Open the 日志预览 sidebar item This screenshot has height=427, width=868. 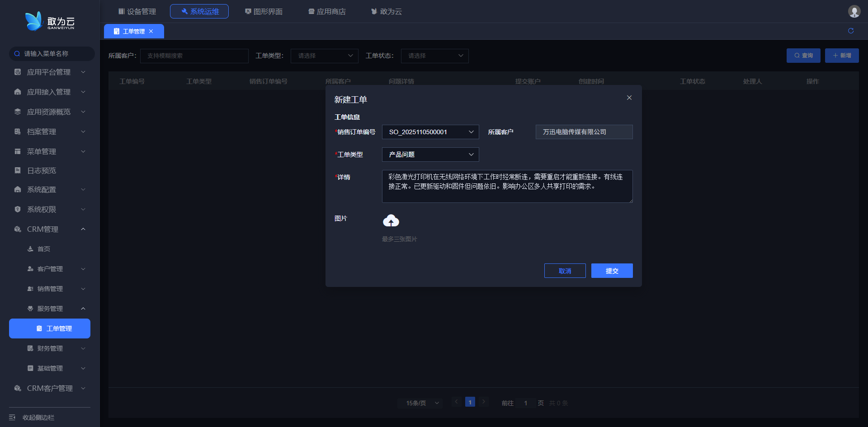pyautogui.click(x=50, y=170)
